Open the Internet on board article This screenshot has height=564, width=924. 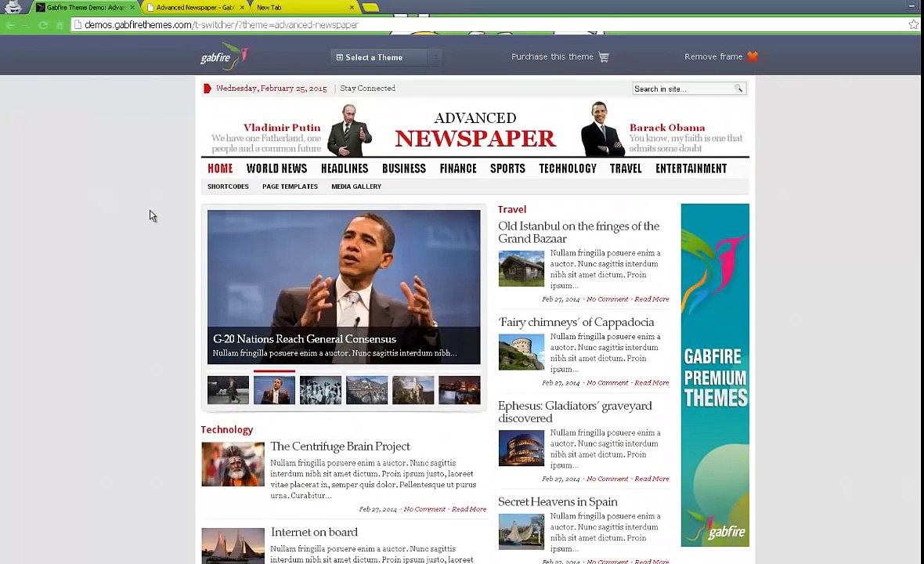[x=314, y=532]
